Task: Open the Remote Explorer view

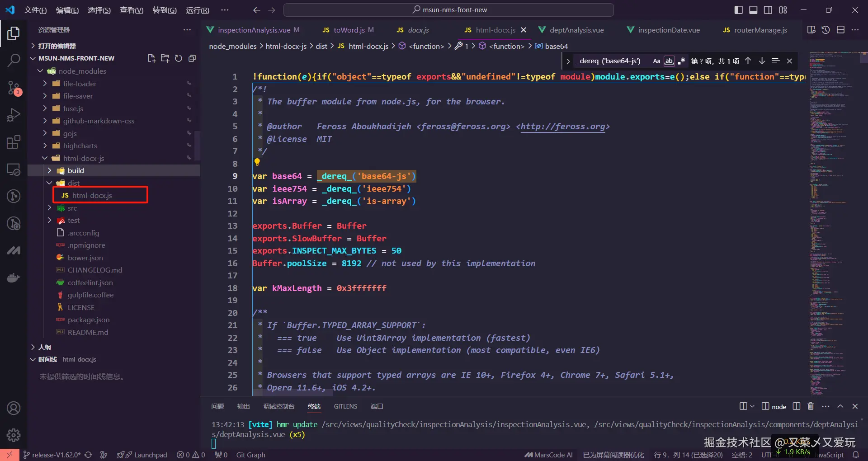Action: coord(14,169)
